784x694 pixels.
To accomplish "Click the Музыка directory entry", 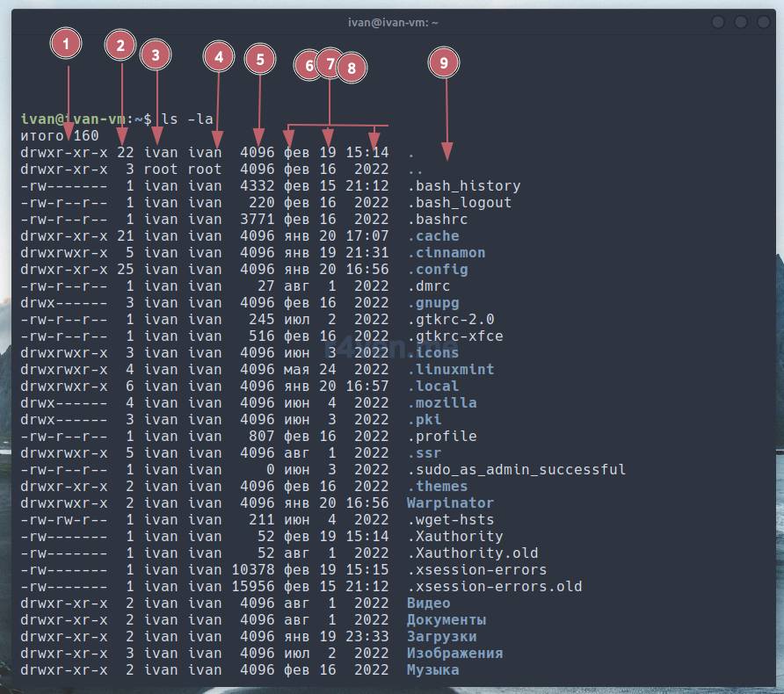I will (432, 670).
